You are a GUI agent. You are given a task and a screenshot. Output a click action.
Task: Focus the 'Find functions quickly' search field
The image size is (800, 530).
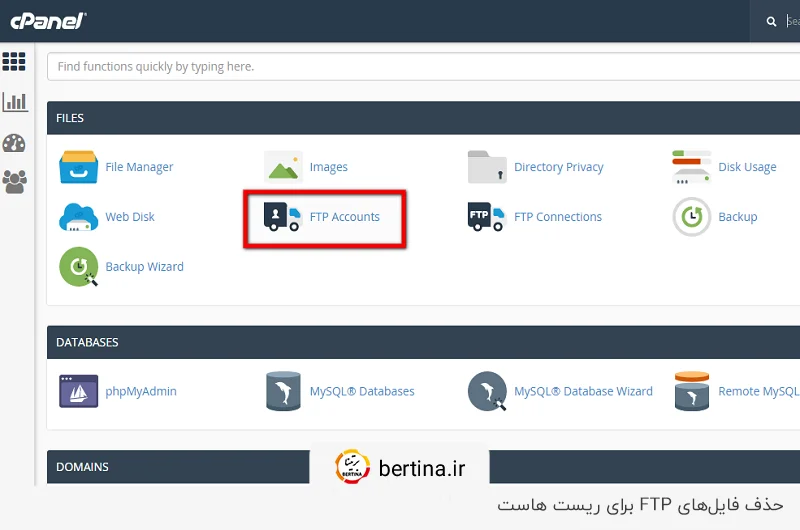point(423,66)
